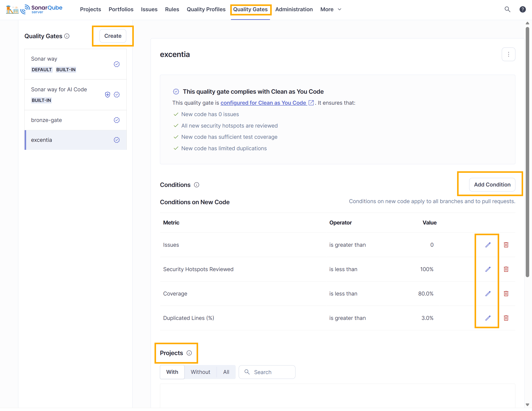The image size is (532, 411).
Task: Click the info icon beside Quality Gates heading
Action: [x=67, y=36]
